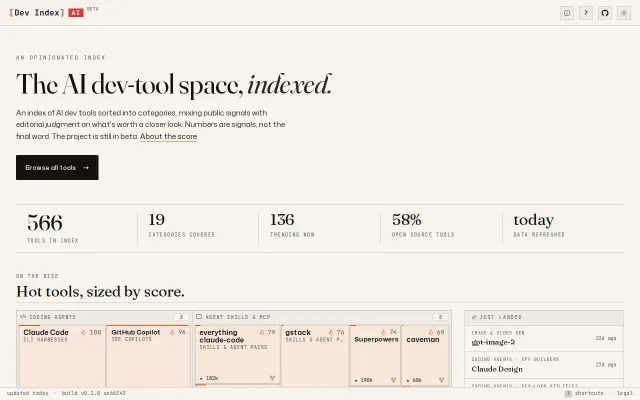
Task: Click the fork icon on the caveman tile
Action: click(x=441, y=380)
